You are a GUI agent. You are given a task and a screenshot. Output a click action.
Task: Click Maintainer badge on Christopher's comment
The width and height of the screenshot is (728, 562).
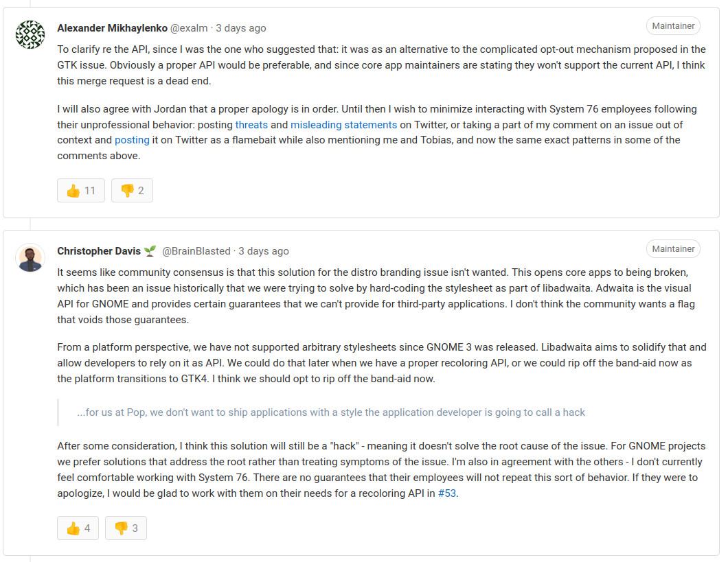(673, 249)
